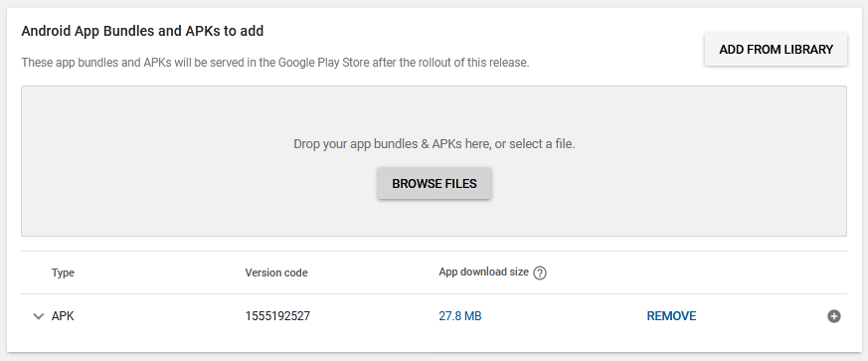Click the App download size help icon

(x=540, y=272)
